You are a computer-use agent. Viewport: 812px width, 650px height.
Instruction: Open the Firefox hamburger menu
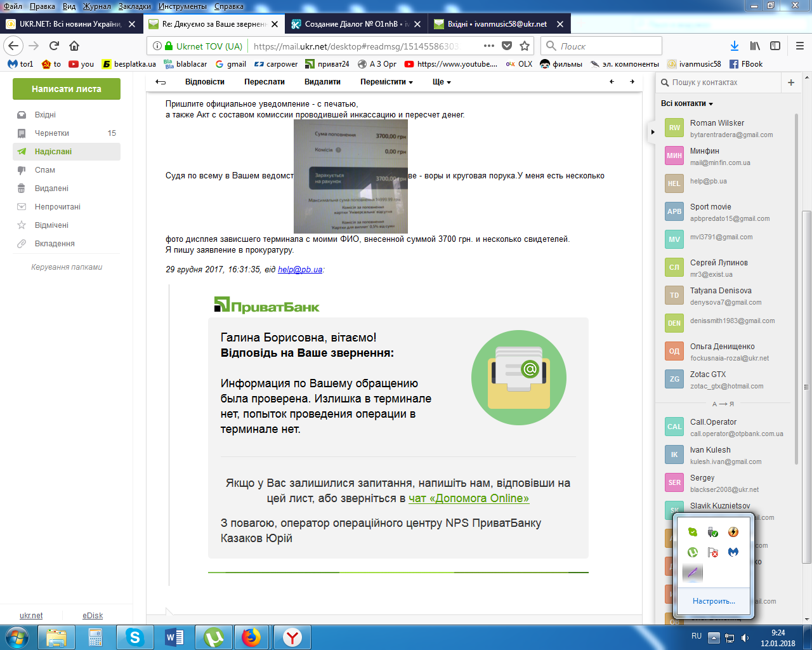click(x=800, y=46)
